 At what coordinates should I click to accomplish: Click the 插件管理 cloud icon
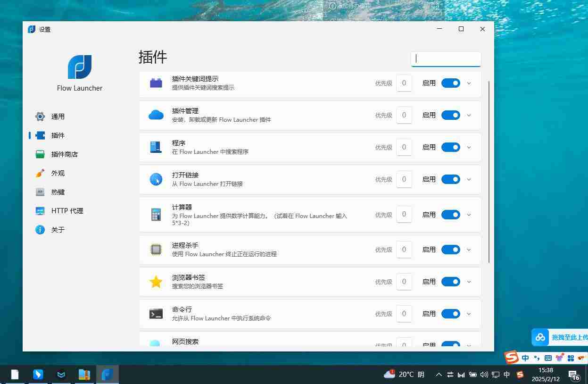pos(156,115)
